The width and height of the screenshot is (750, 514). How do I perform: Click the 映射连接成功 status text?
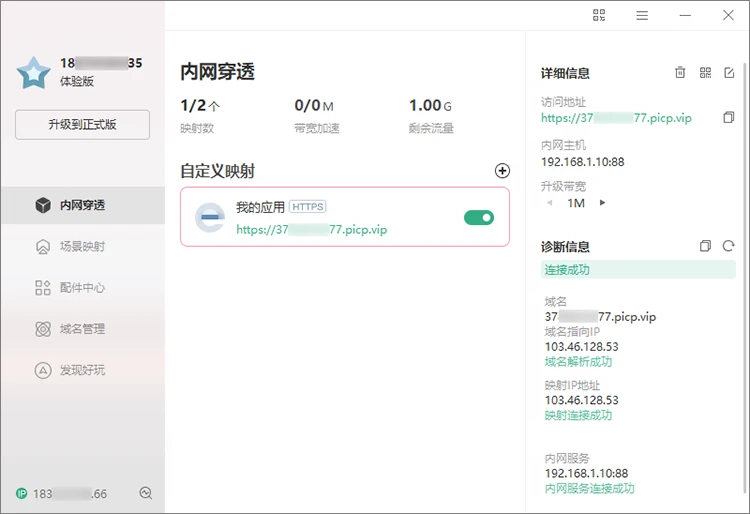point(578,416)
